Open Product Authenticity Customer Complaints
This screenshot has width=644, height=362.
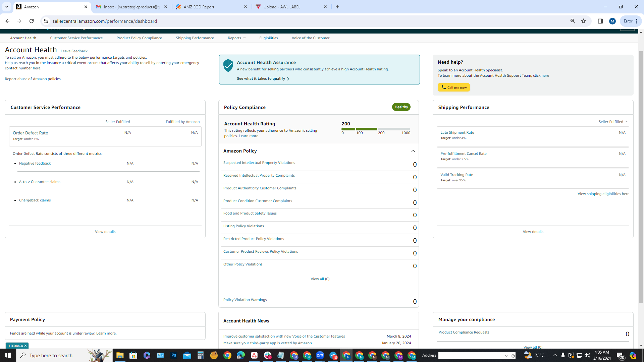pos(260,188)
